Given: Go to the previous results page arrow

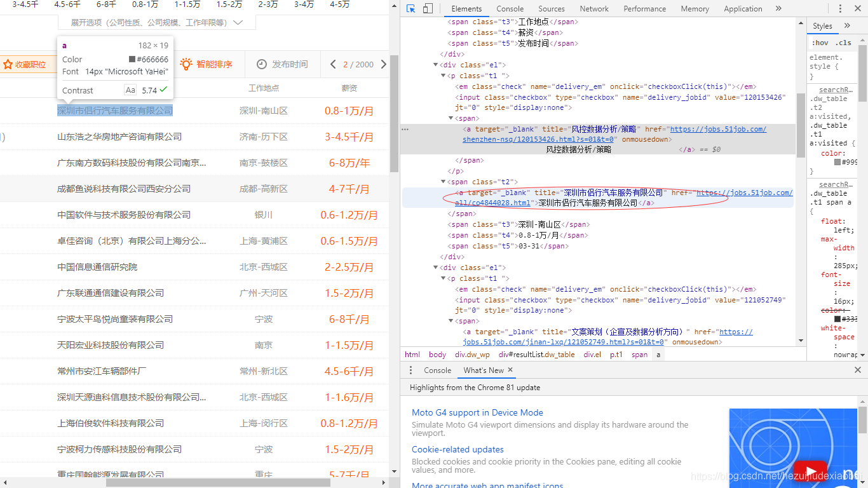Looking at the screenshot, I should coord(333,64).
